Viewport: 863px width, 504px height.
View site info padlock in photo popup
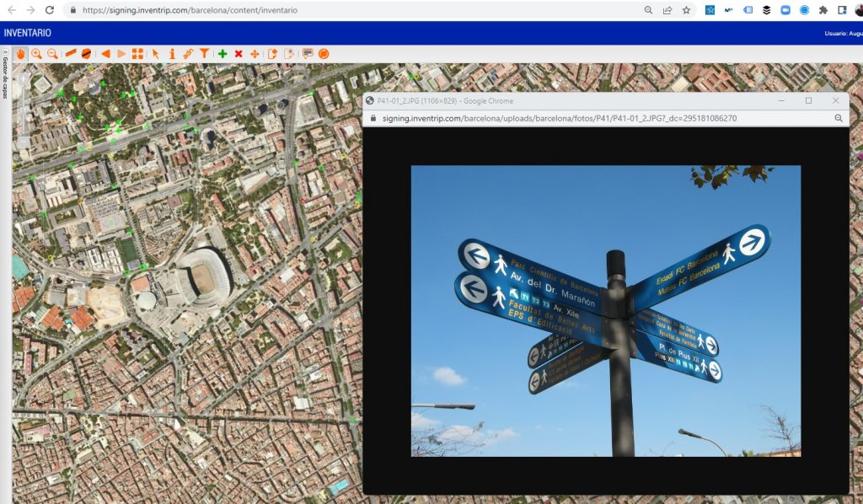[x=373, y=118]
